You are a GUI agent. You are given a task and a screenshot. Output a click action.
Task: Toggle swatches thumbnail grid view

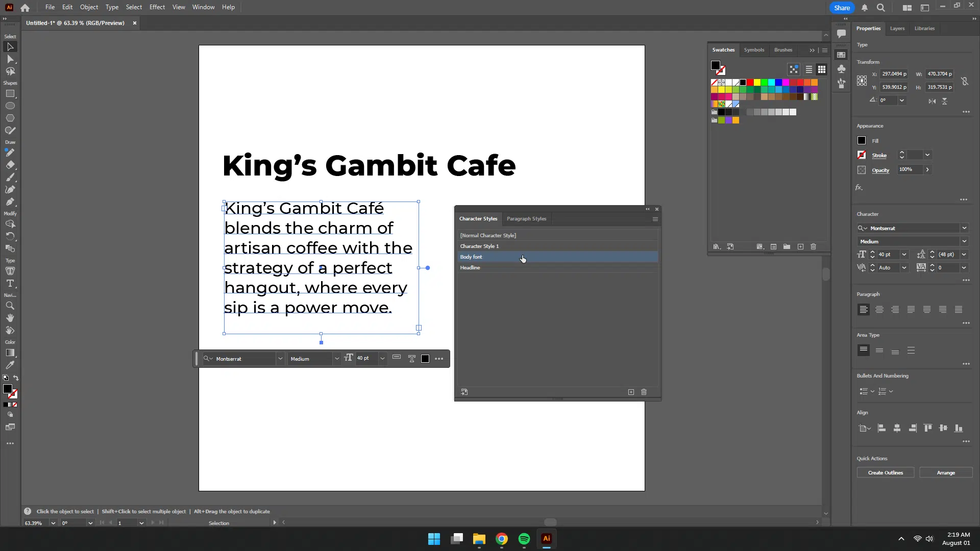click(x=822, y=69)
